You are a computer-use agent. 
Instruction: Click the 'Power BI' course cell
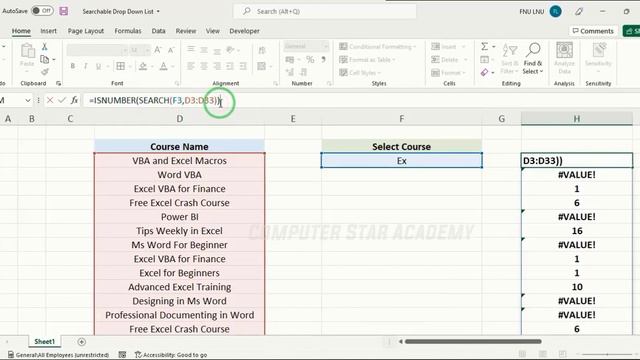180,217
